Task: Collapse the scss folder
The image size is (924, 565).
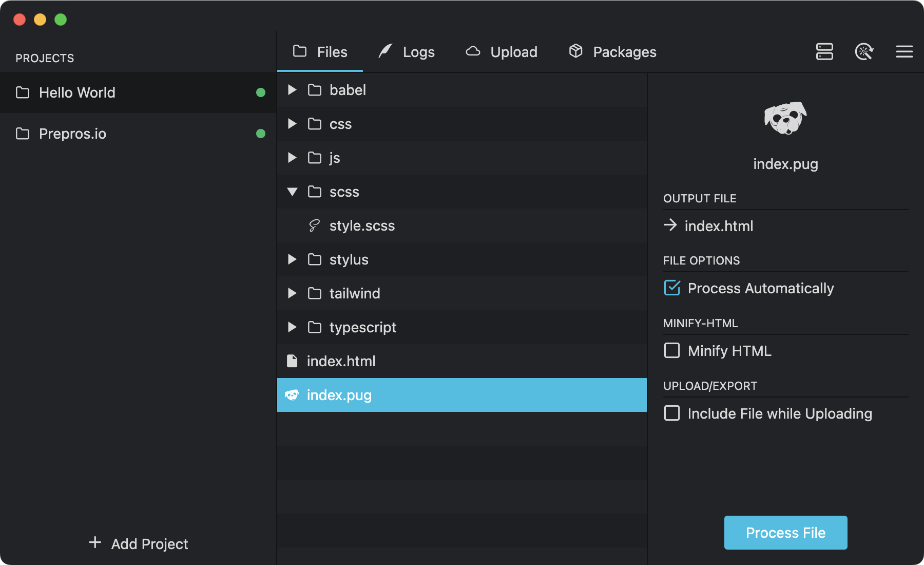Action: [292, 192]
